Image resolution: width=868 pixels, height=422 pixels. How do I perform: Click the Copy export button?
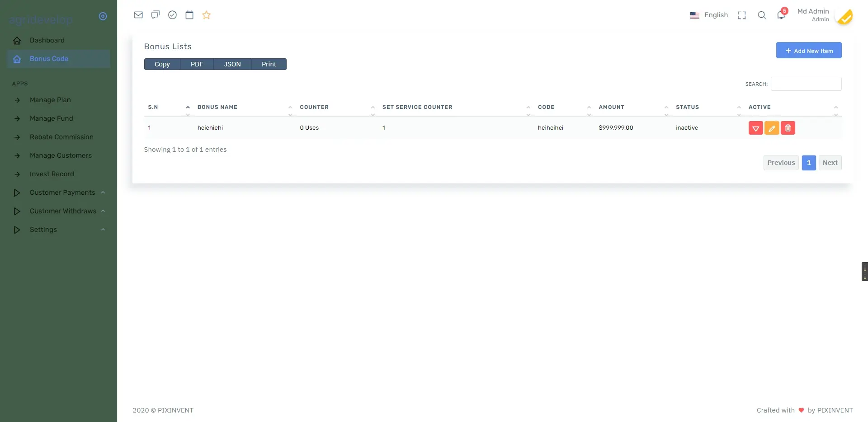[x=162, y=64]
